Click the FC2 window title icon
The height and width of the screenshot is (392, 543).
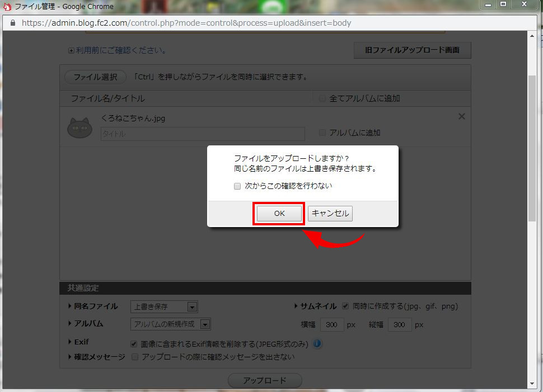(x=7, y=7)
